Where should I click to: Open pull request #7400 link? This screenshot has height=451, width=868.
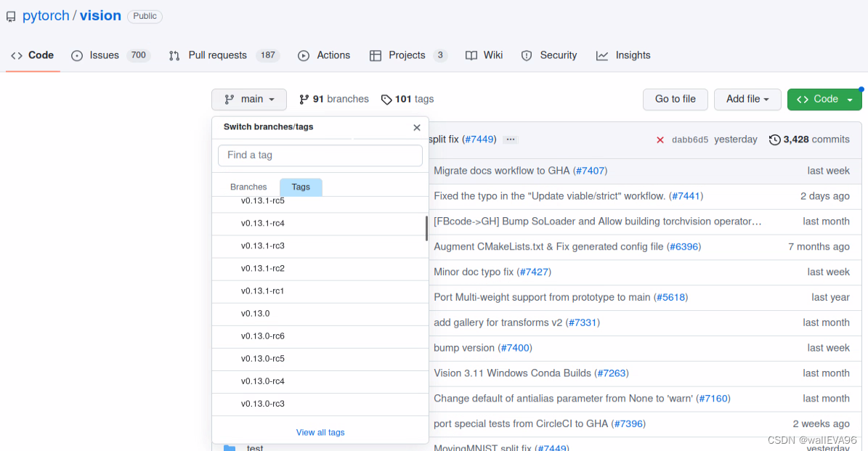pos(516,348)
